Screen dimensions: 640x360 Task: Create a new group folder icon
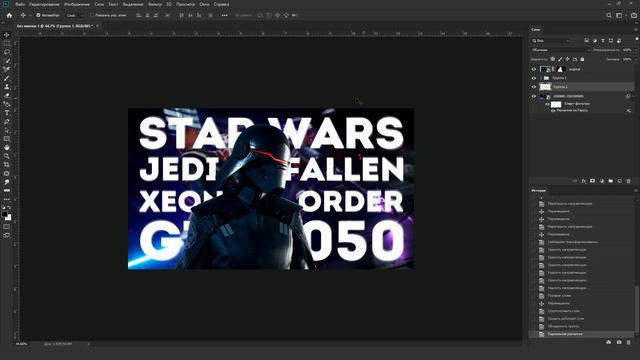(x=611, y=181)
